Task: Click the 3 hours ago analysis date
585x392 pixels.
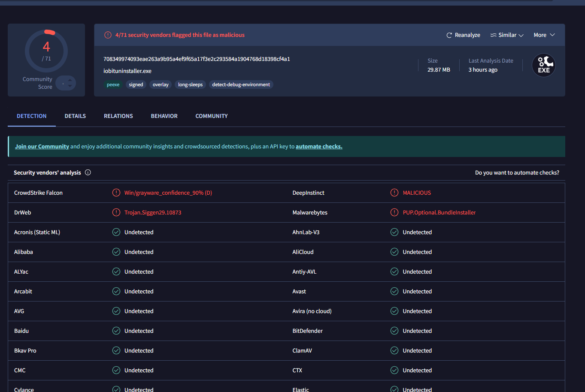Action: [483, 70]
